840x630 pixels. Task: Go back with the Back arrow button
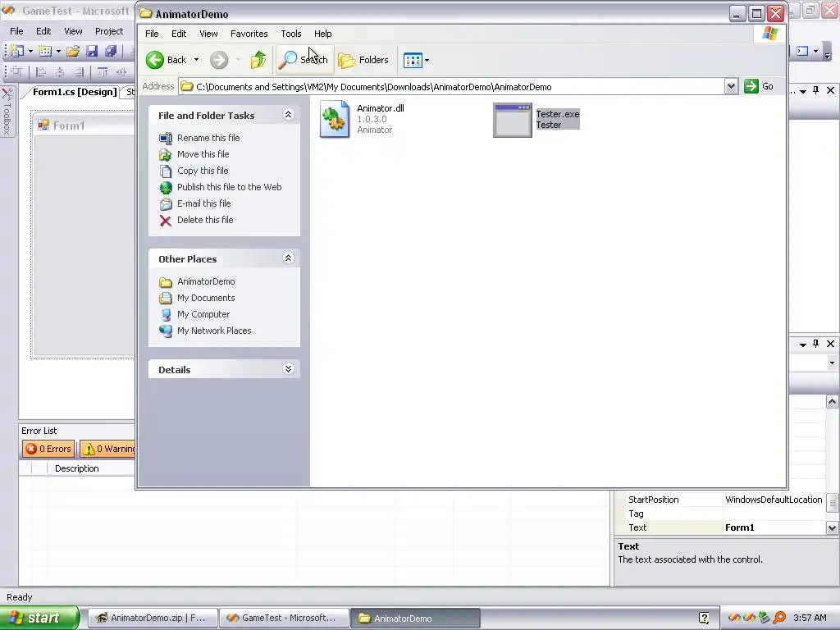(166, 60)
